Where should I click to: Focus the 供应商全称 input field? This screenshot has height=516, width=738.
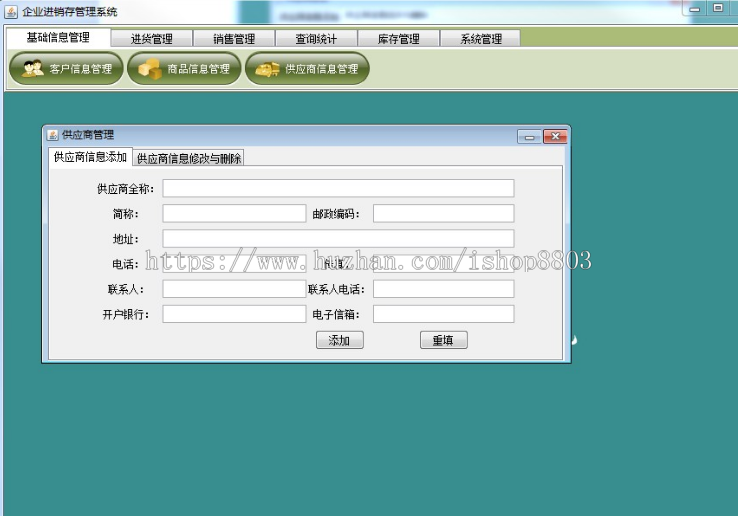tap(338, 188)
